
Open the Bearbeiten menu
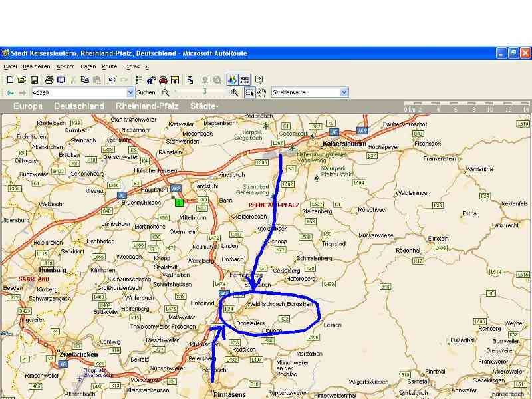[37, 67]
